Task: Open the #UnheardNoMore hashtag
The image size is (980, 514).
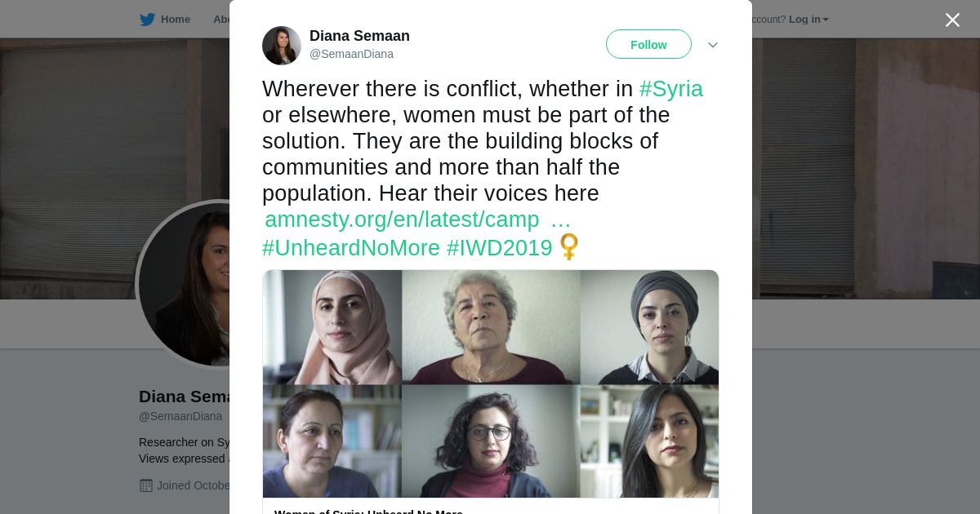Action: [351, 248]
